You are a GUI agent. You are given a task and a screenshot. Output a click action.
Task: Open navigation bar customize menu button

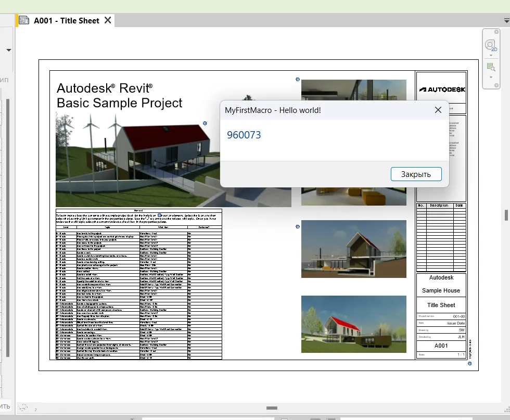(x=496, y=85)
